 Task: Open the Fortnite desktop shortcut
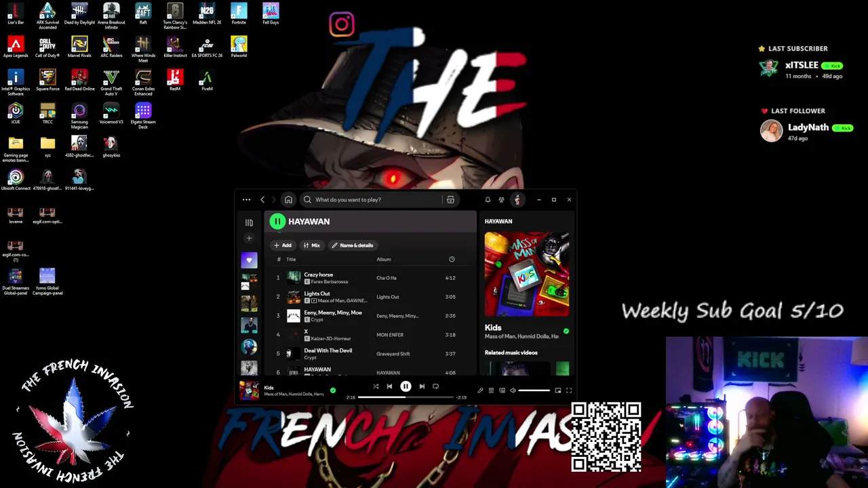click(x=239, y=14)
